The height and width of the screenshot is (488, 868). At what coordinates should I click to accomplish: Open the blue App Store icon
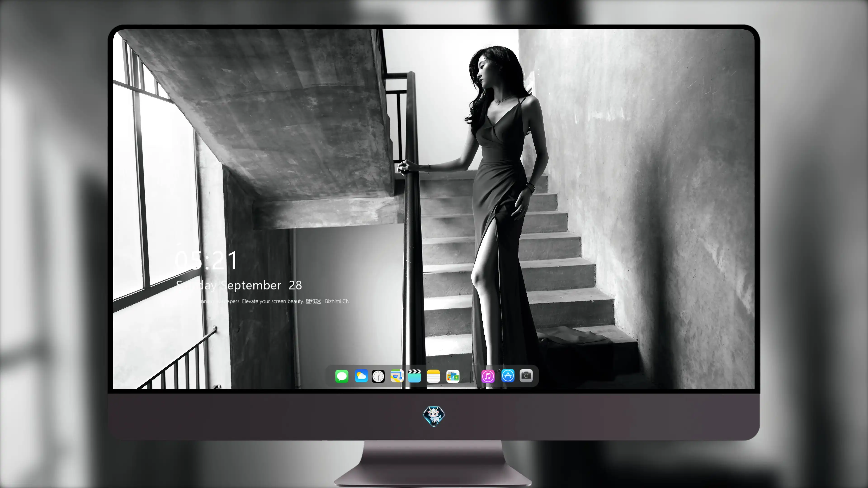(x=508, y=375)
